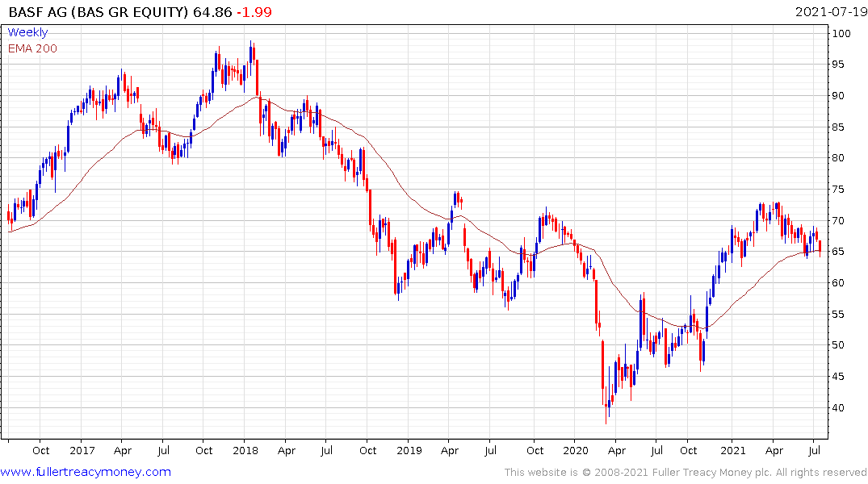Viewport: 868px width, 484px height.
Task: Click the 75 price axis label
Action: [x=838, y=190]
